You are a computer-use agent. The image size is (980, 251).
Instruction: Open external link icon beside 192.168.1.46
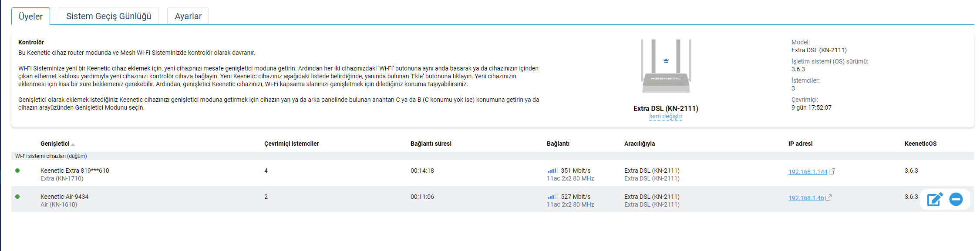[x=828, y=197]
